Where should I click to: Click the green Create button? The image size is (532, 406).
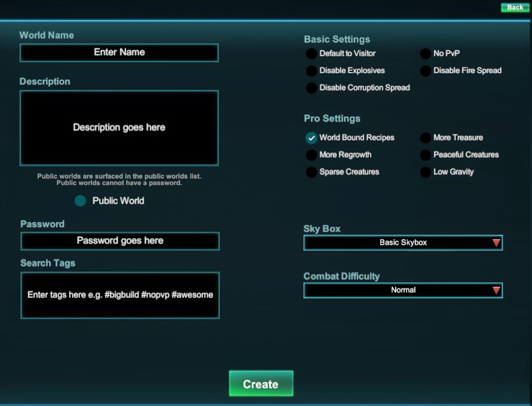click(x=261, y=383)
